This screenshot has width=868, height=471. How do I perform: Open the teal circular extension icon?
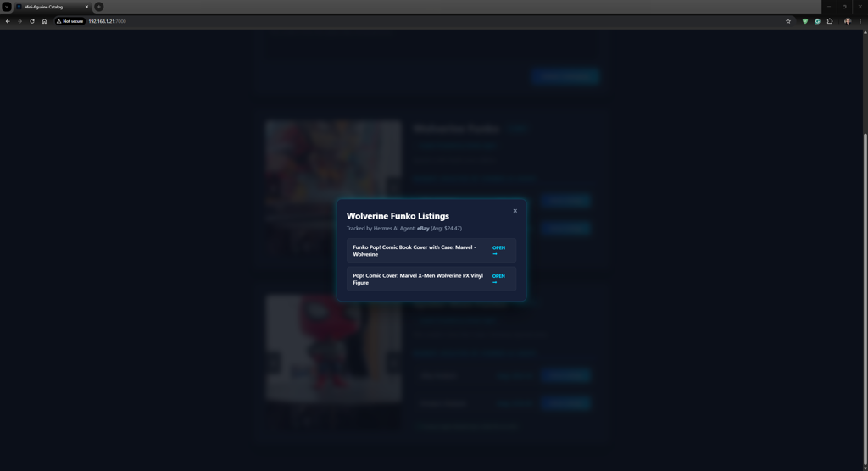click(x=817, y=21)
